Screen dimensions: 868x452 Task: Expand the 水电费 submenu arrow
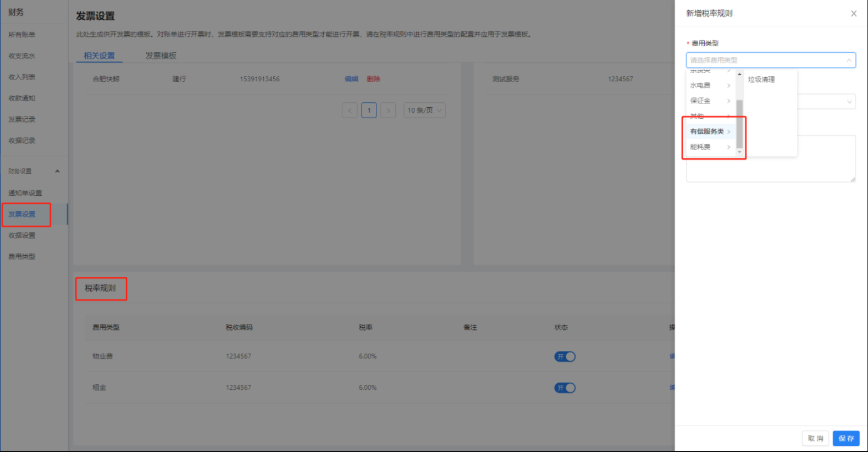(x=728, y=86)
